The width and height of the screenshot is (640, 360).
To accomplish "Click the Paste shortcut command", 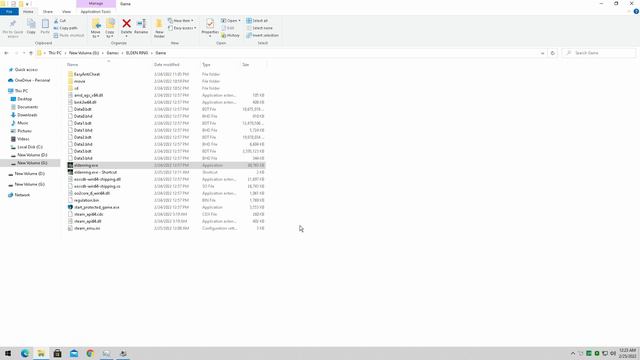I will point(69,36).
